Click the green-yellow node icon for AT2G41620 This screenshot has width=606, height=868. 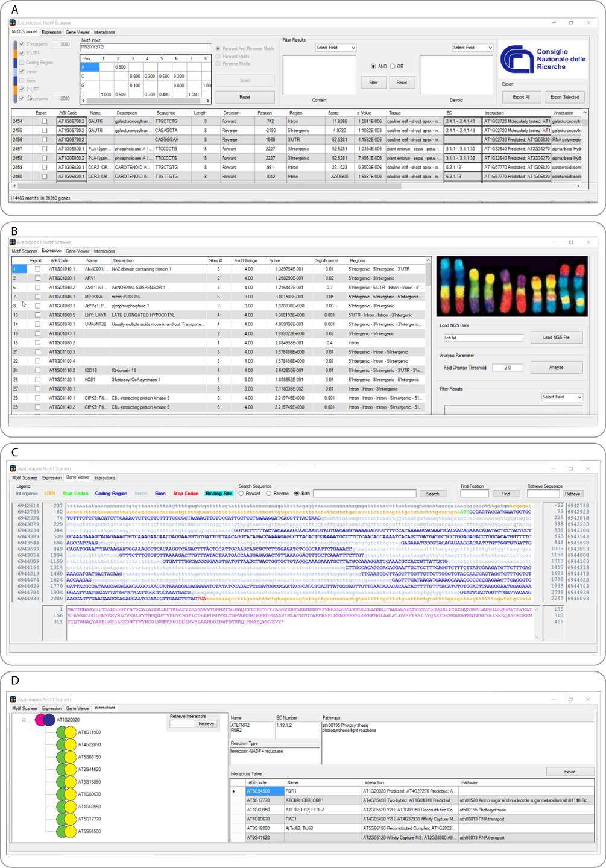(x=66, y=769)
